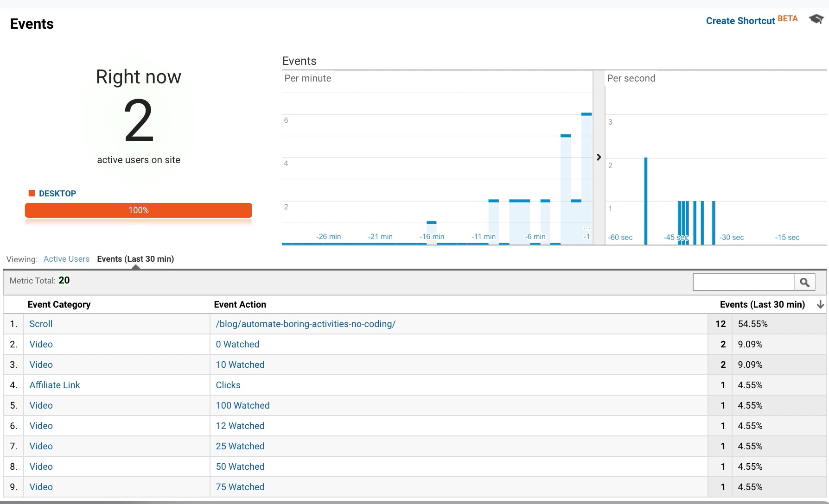Click the 10 Watched event action
Screen dimensions: 829x504
click(240, 365)
